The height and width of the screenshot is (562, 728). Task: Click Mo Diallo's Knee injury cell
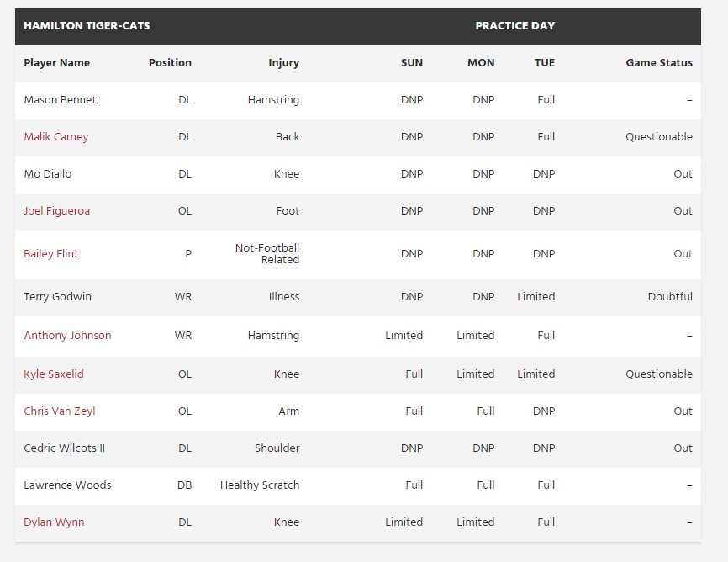[287, 174]
